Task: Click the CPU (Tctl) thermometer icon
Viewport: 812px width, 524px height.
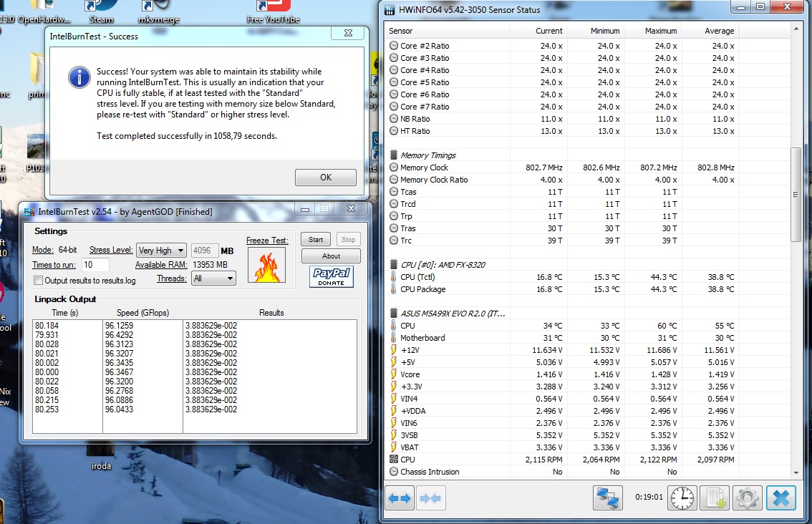Action: 394,277
